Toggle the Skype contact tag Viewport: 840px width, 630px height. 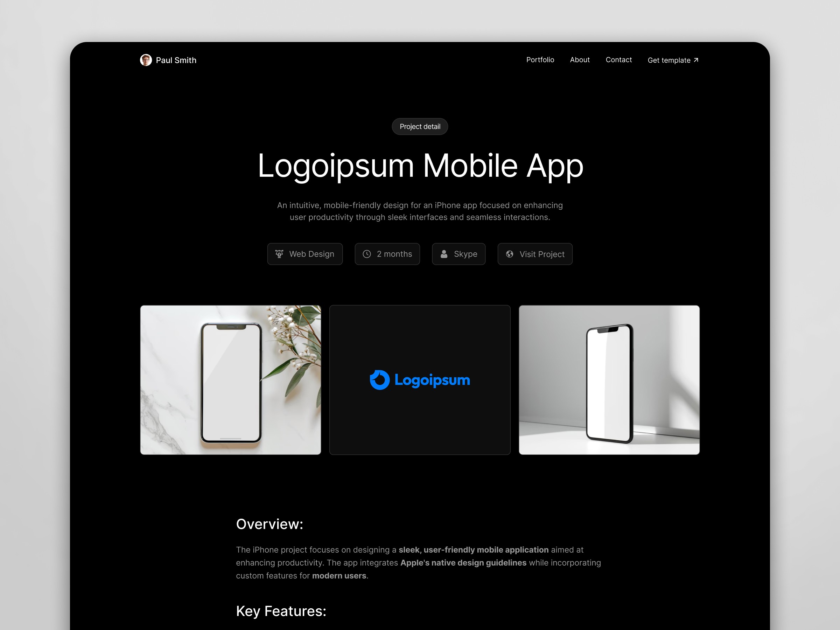[x=459, y=254]
